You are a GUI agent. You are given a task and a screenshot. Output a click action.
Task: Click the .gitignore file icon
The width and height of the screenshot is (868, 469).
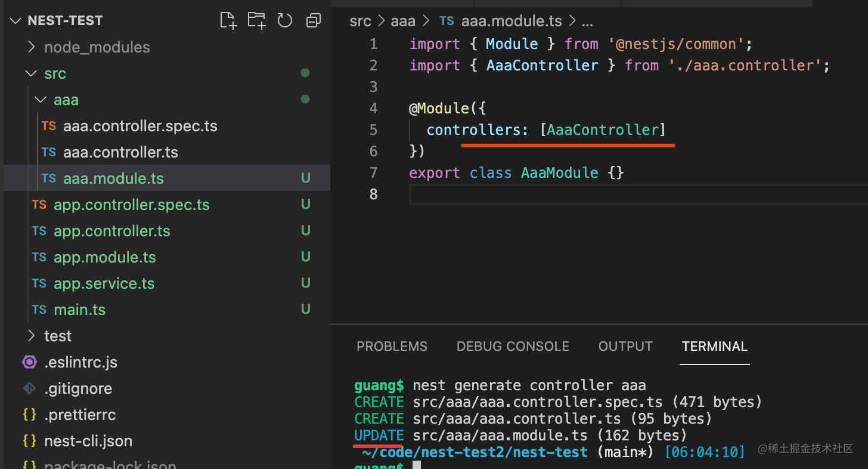pos(29,388)
